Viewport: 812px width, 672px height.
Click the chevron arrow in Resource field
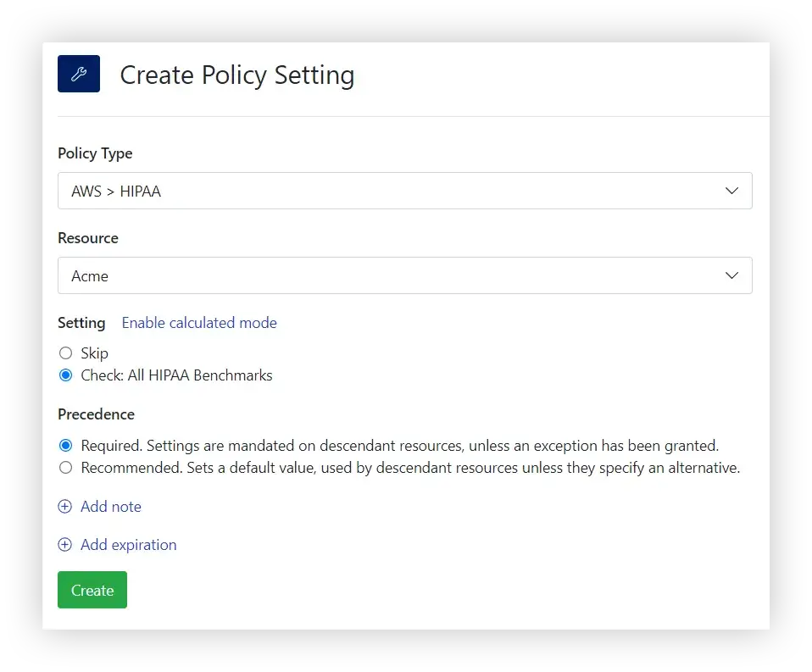pos(731,275)
